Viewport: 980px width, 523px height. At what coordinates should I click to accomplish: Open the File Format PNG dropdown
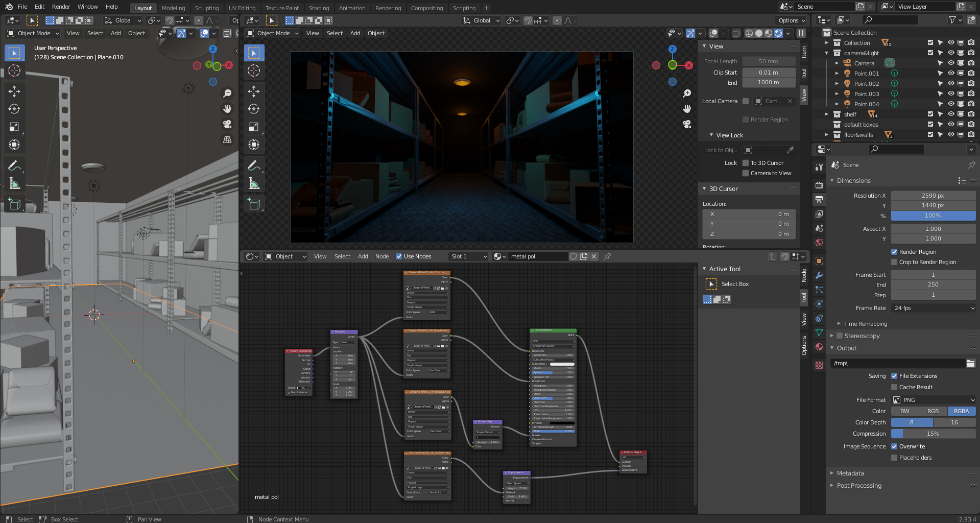(934, 400)
